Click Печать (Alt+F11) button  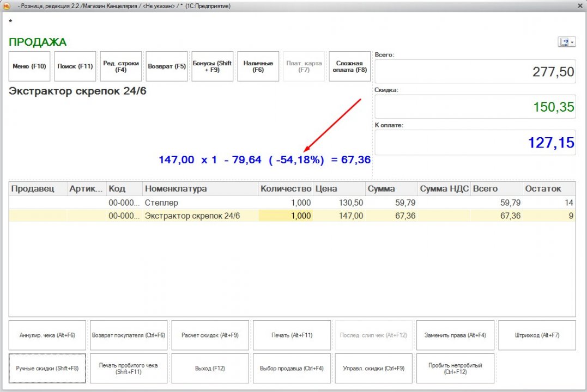(x=292, y=335)
